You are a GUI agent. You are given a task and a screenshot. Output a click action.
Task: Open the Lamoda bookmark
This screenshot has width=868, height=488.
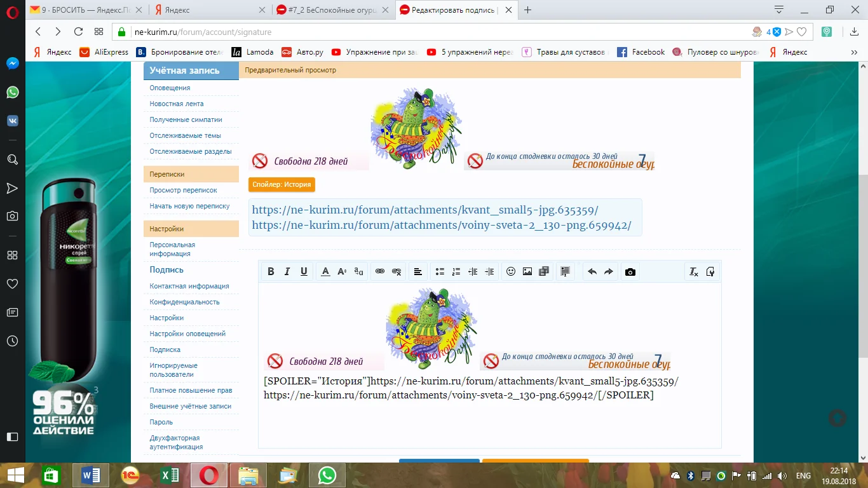pyautogui.click(x=253, y=52)
